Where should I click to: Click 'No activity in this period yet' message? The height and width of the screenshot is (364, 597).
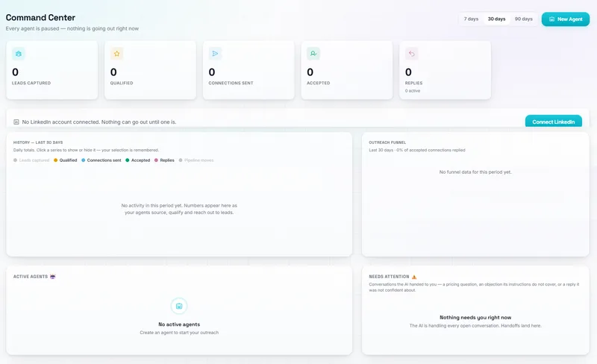point(179,209)
